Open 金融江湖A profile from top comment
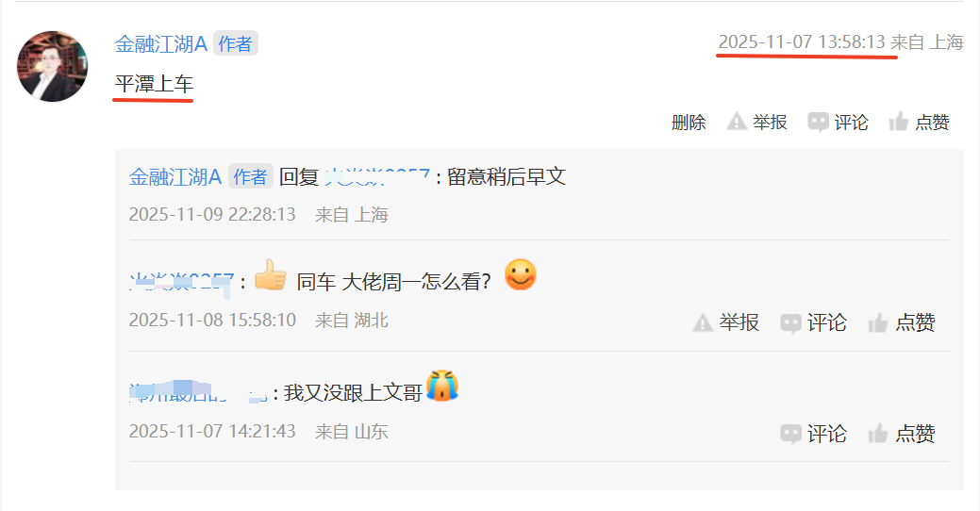The width and height of the screenshot is (980, 511). click(160, 43)
